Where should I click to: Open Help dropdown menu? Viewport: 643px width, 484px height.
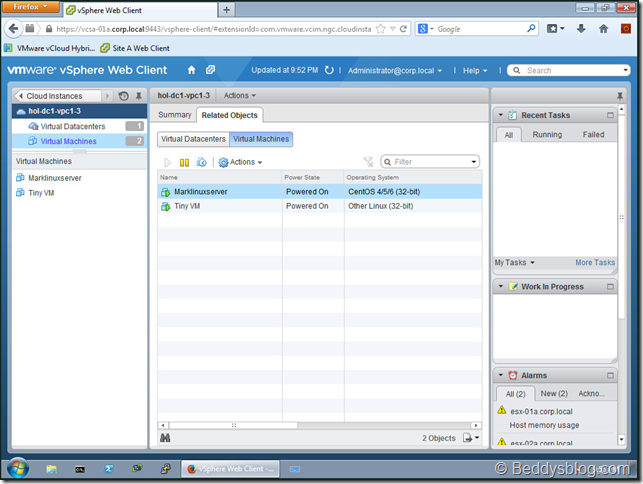(x=475, y=71)
